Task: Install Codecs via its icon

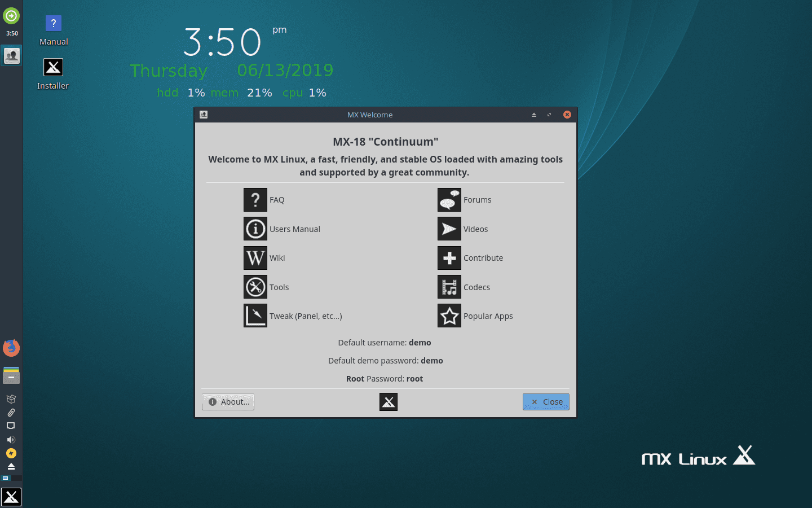Action: click(449, 287)
